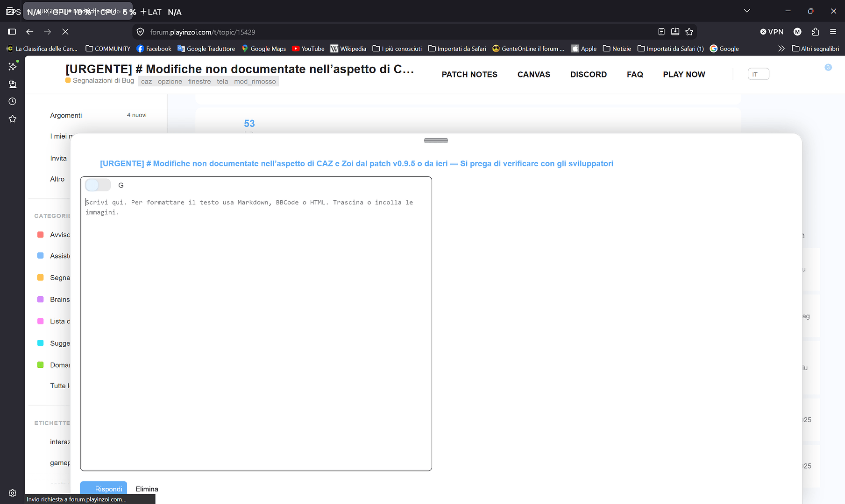This screenshot has height=504, width=845.
Task: Expand the Notizie bookmarks folder
Action: click(617, 49)
